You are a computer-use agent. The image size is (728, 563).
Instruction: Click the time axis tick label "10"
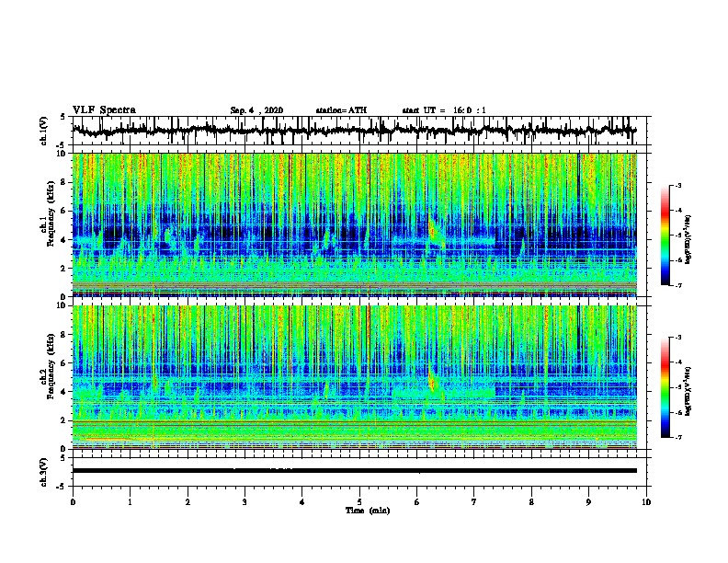(646, 501)
